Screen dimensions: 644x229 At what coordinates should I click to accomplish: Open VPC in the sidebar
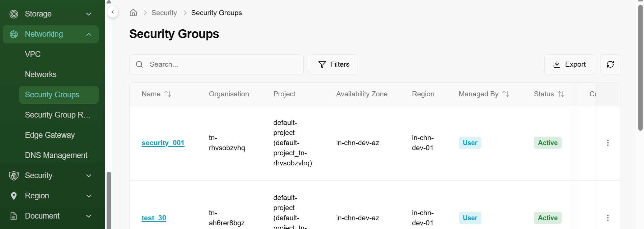click(33, 54)
